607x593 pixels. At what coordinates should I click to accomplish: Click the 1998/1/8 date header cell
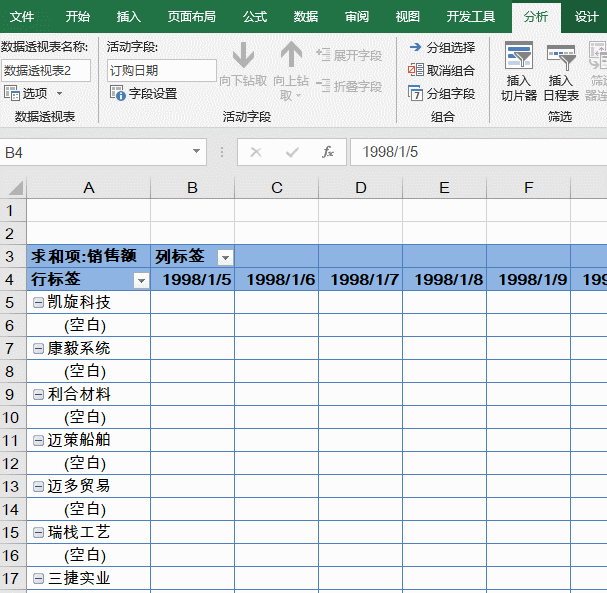[x=444, y=279]
